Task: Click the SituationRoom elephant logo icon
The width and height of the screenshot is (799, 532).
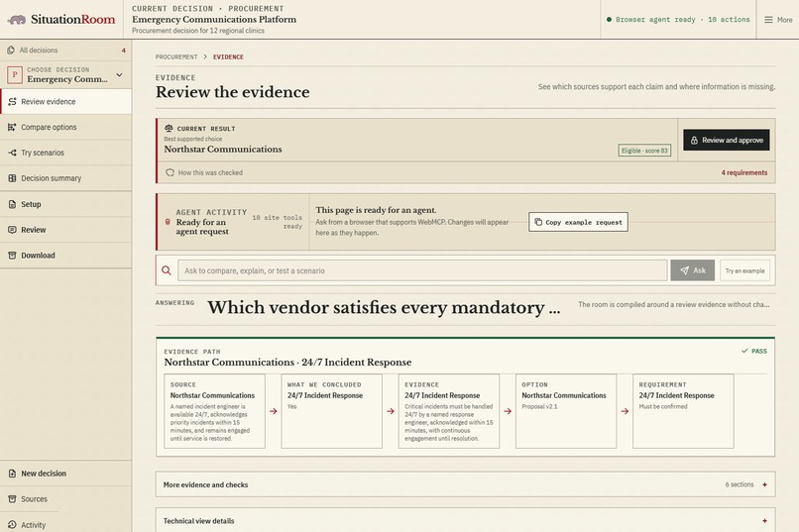Action: [x=17, y=20]
